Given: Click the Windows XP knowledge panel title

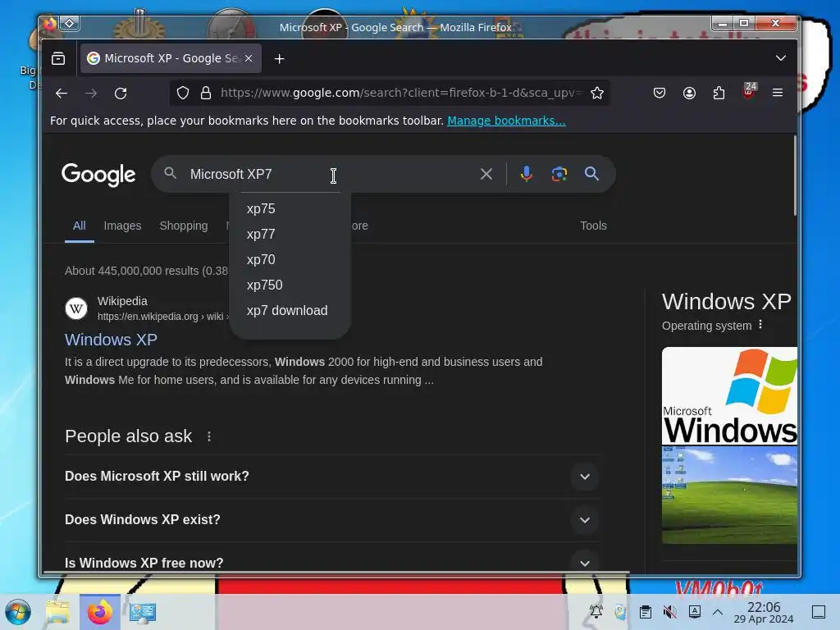Looking at the screenshot, I should [727, 302].
